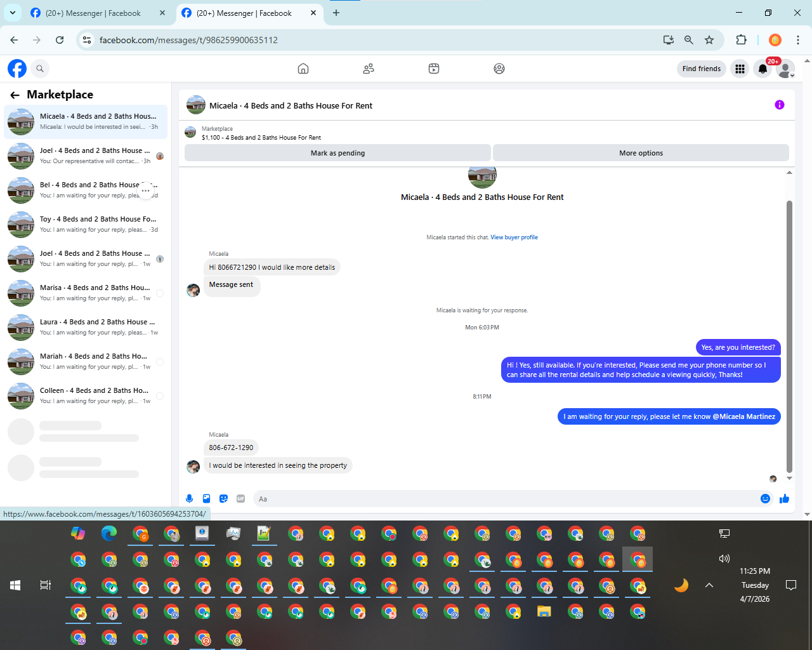Select the '806-672-1290' message bubble
Screen dimensions: 812x650
(231, 448)
